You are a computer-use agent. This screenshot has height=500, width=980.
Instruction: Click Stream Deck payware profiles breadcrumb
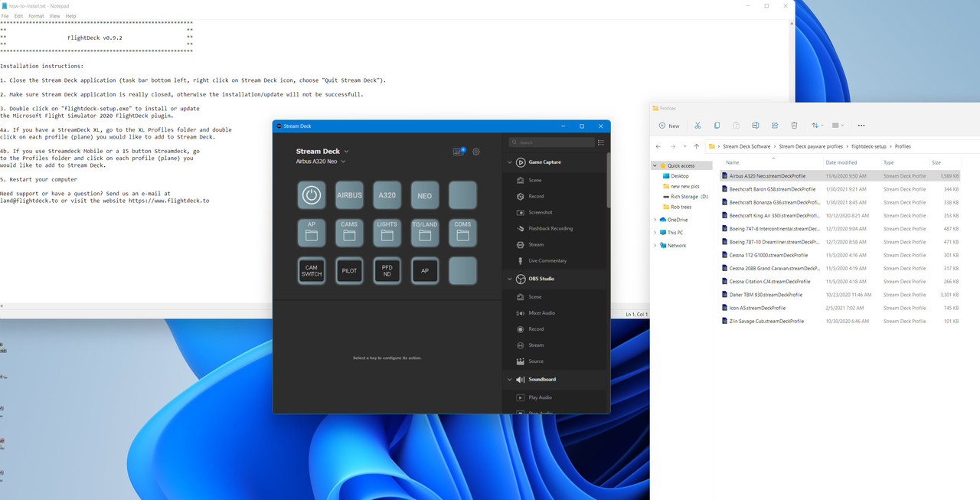[811, 146]
